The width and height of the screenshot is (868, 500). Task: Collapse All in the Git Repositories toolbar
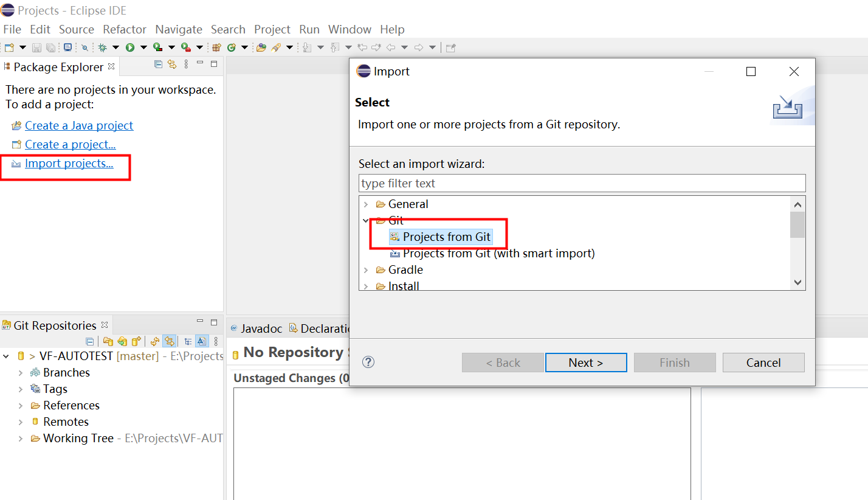click(x=90, y=341)
